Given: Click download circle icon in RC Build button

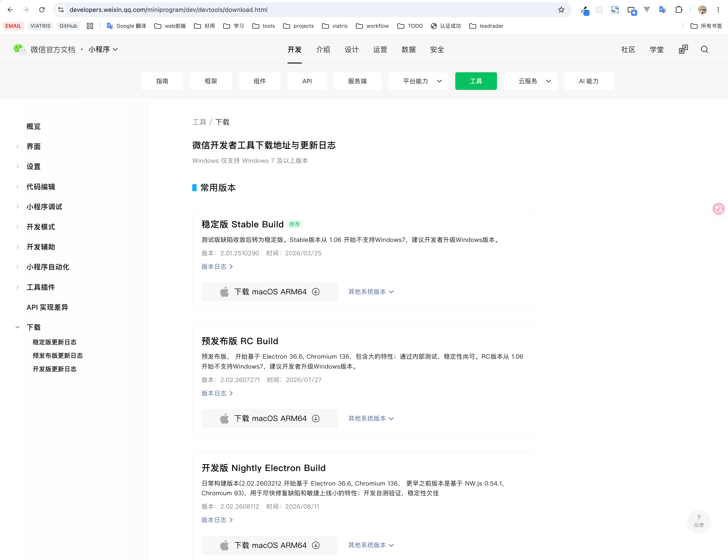Looking at the screenshot, I should (x=316, y=418).
